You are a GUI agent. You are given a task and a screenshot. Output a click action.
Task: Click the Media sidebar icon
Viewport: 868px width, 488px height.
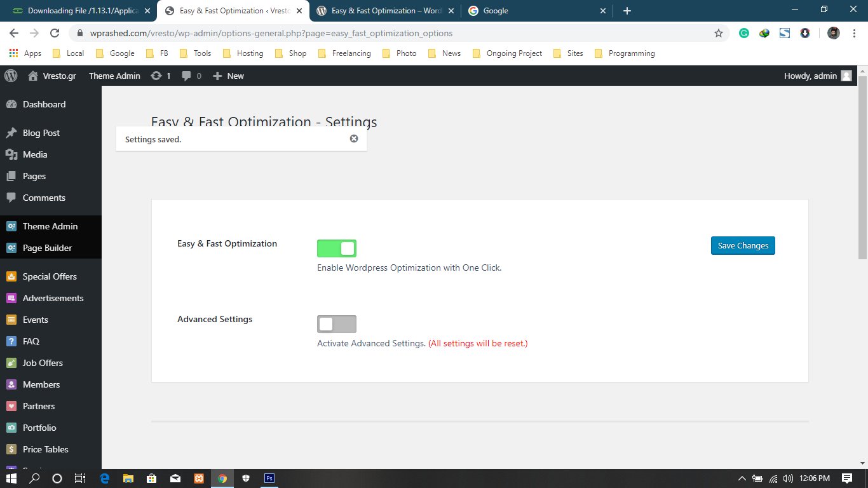click(11, 154)
